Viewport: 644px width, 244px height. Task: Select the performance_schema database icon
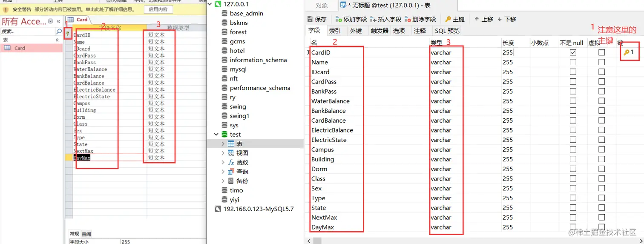coord(224,88)
